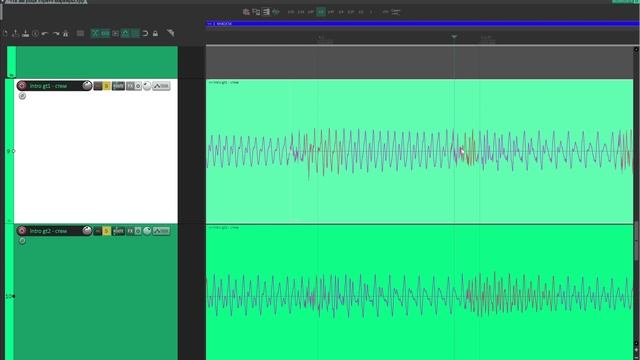Click the Save Project toolbar icon

tap(26, 33)
